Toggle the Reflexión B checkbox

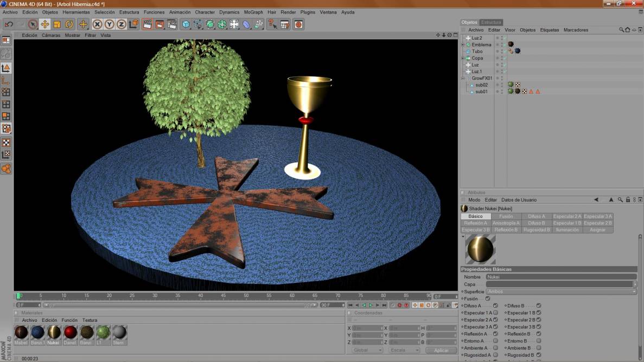pyautogui.click(x=538, y=334)
